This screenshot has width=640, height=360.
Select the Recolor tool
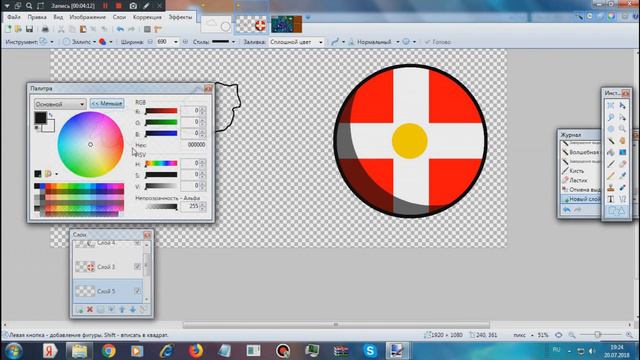coord(622,188)
